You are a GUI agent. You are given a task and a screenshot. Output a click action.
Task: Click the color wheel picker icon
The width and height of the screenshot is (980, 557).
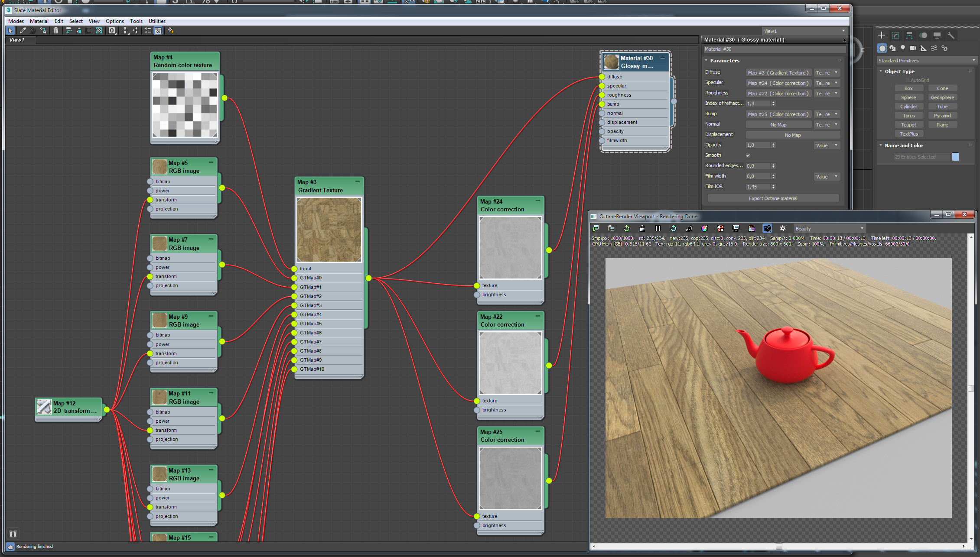[x=704, y=228]
